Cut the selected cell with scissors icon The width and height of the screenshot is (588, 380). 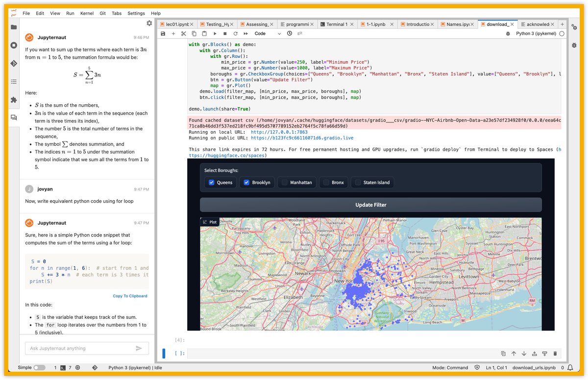[x=184, y=33]
